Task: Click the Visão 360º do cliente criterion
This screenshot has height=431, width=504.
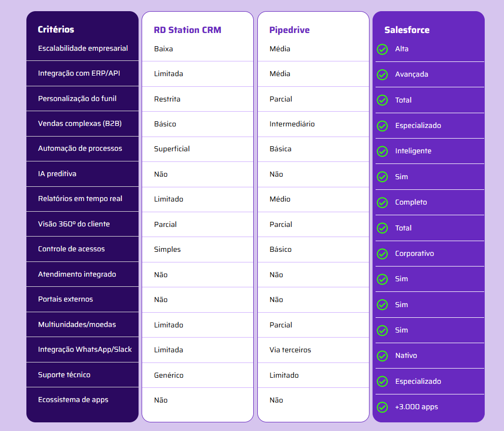Action: [x=74, y=224]
